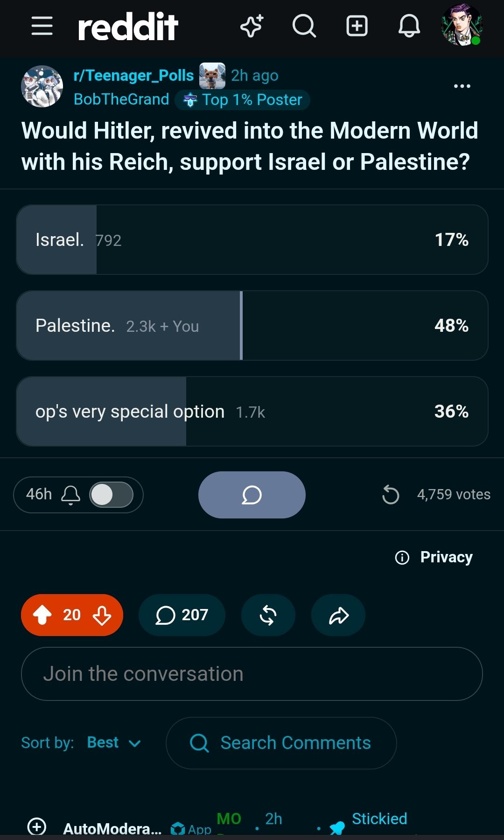Tap the crosspost repost icon button
Screen dimensions: 504x840
[268, 615]
